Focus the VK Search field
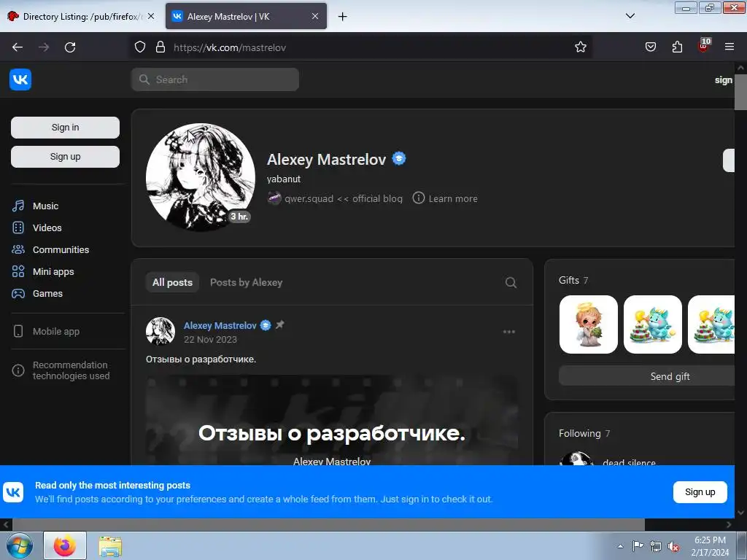 pyautogui.click(x=215, y=79)
